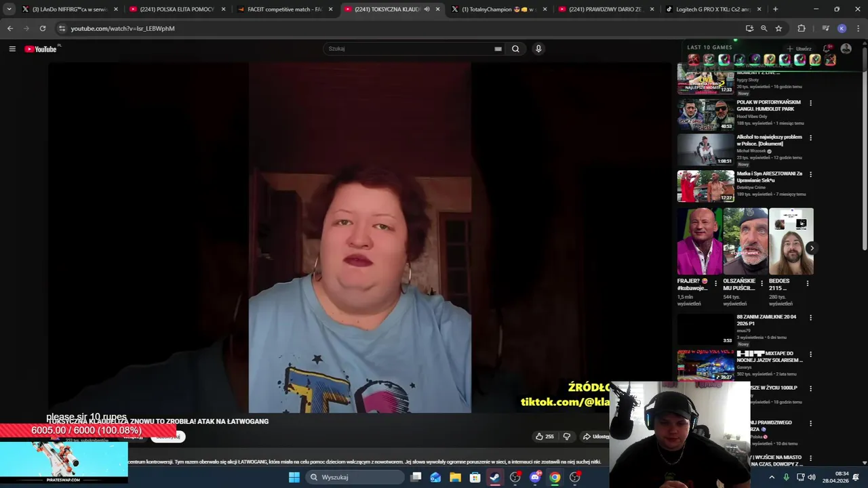Show next Shorts with the arrow chevron
Viewport: 868px width, 488px height.
point(811,248)
